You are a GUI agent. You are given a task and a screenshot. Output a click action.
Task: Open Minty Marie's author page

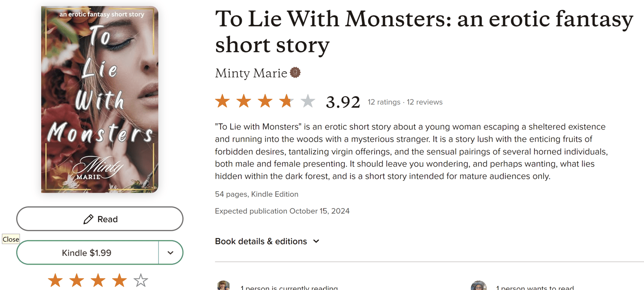(251, 73)
